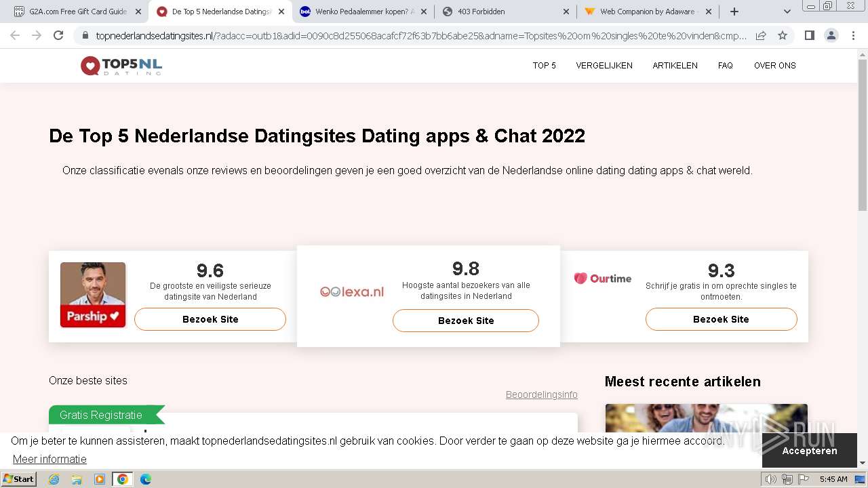The height and width of the screenshot is (488, 868).
Task: Switch to the 403 Forbidden tab
Action: tap(505, 12)
